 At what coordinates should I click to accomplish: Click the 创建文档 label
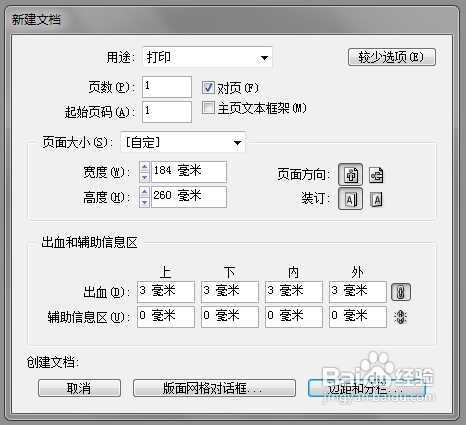53,362
